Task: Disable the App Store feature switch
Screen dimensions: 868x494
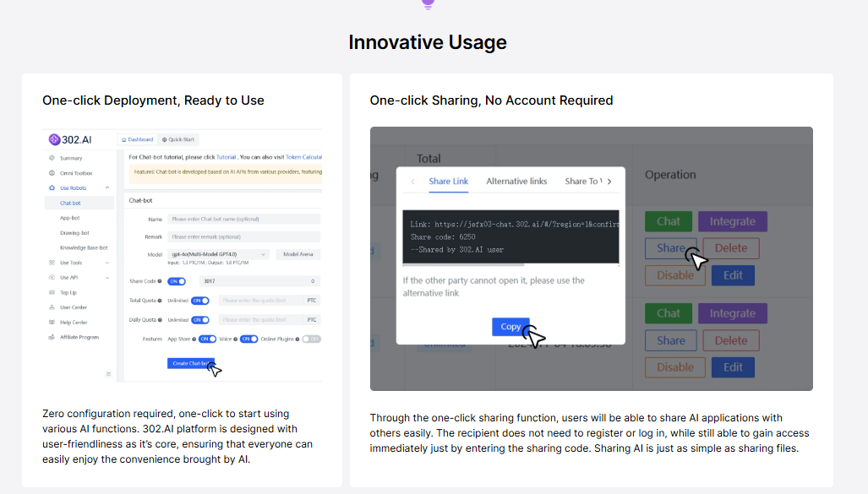Action: coord(208,339)
